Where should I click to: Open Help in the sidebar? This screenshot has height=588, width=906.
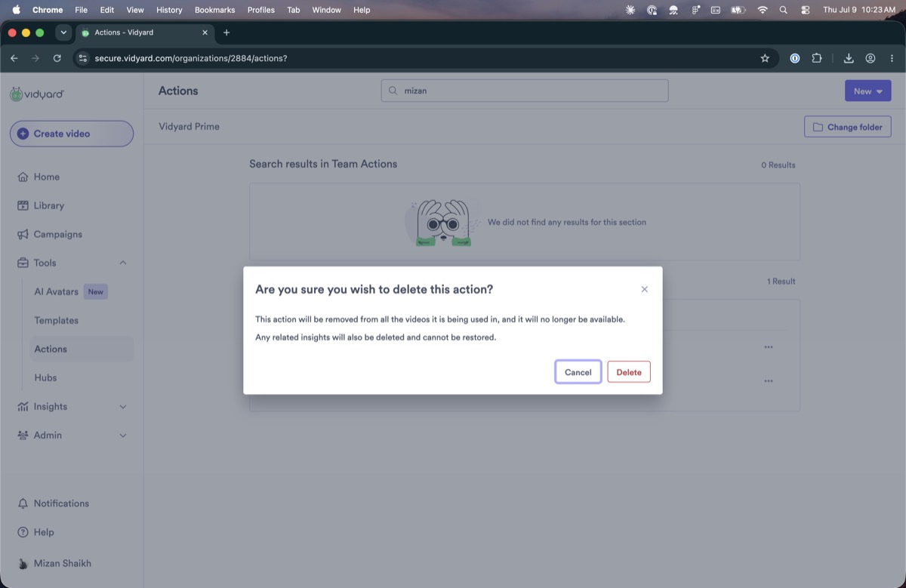click(44, 532)
